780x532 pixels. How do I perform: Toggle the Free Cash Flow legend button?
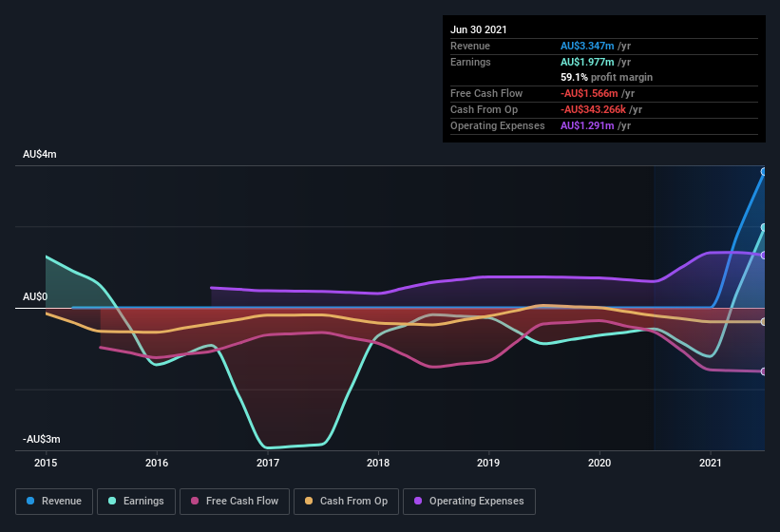coord(235,502)
